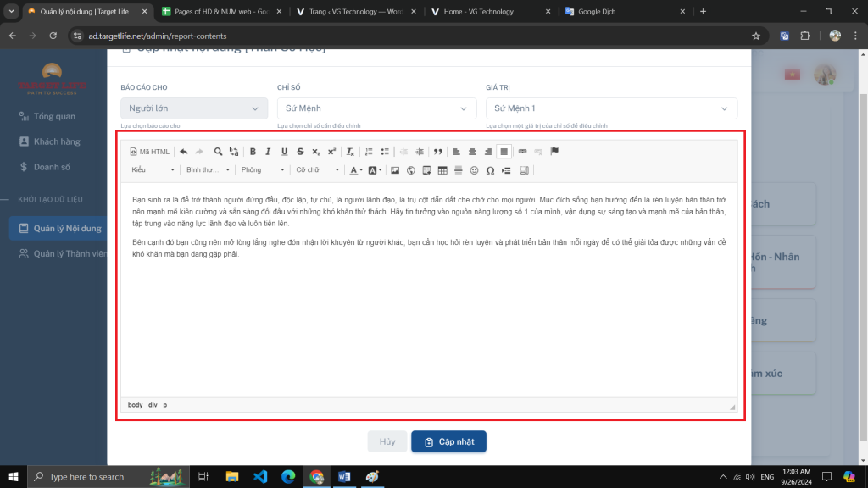
Task: Select the body element path
Action: 135,405
